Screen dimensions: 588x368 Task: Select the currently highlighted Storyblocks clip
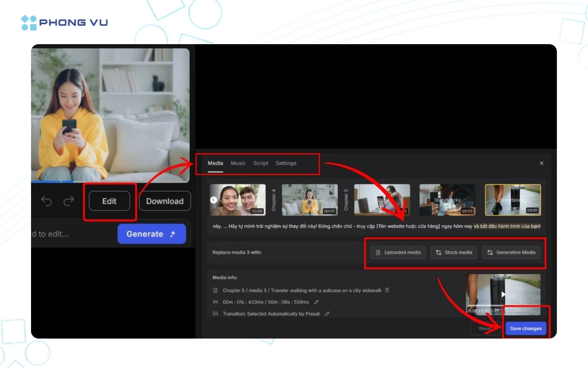point(513,200)
